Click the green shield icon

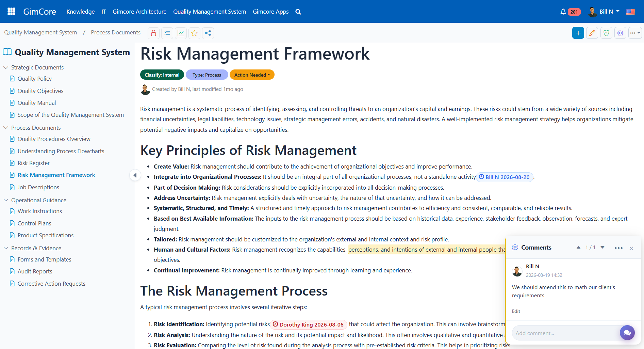pyautogui.click(x=606, y=33)
